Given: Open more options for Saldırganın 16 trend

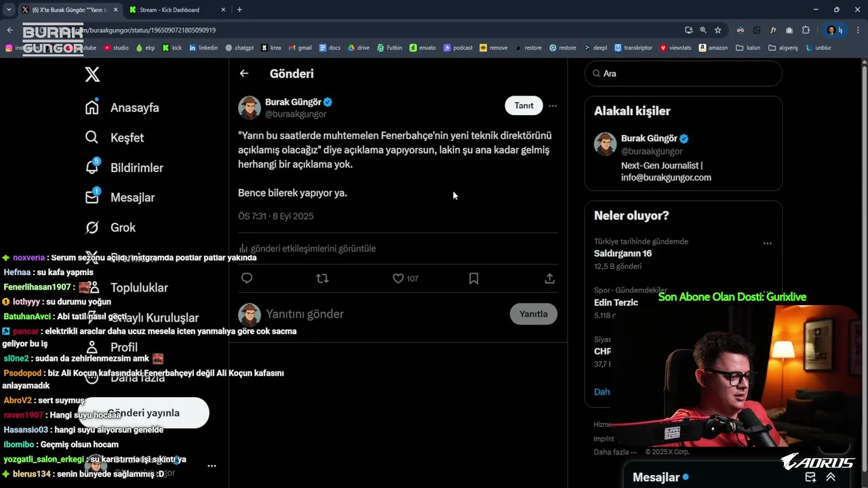Looking at the screenshot, I should click(767, 243).
